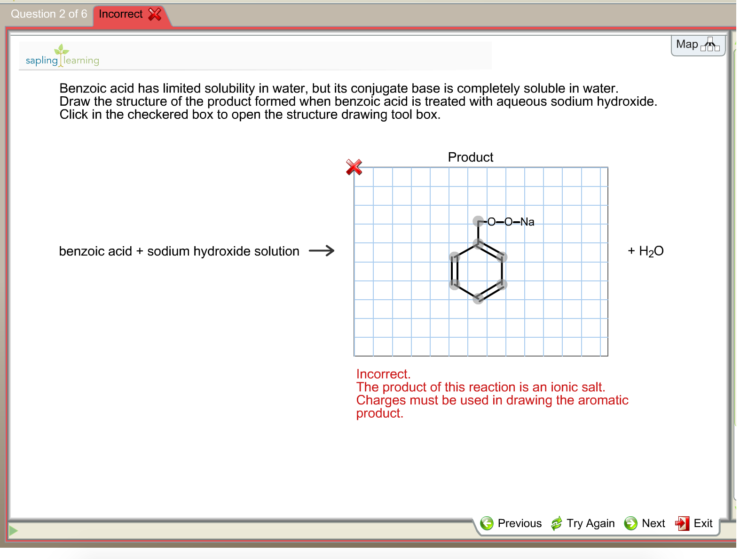Click the red X mark beside Product box
The height and width of the screenshot is (559, 756).
(x=354, y=167)
